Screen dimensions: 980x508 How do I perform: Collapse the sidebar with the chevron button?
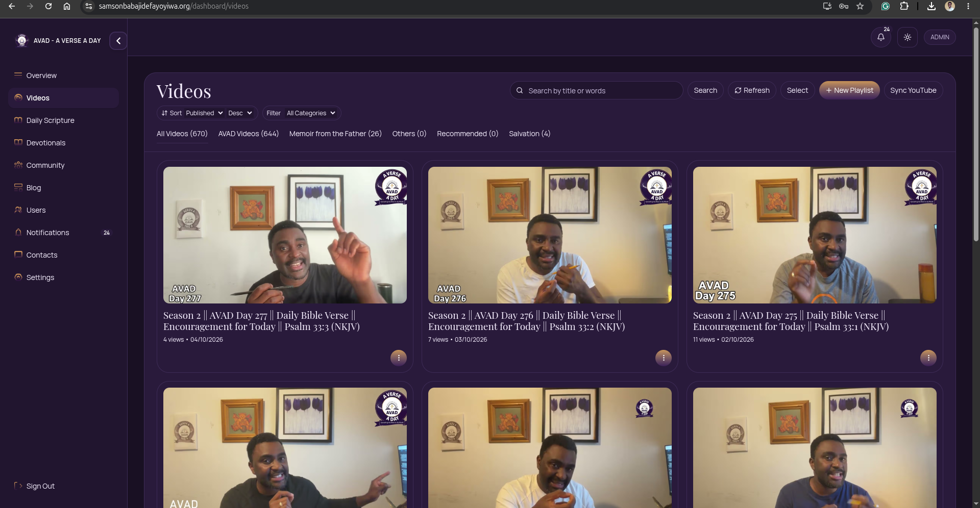coord(118,41)
